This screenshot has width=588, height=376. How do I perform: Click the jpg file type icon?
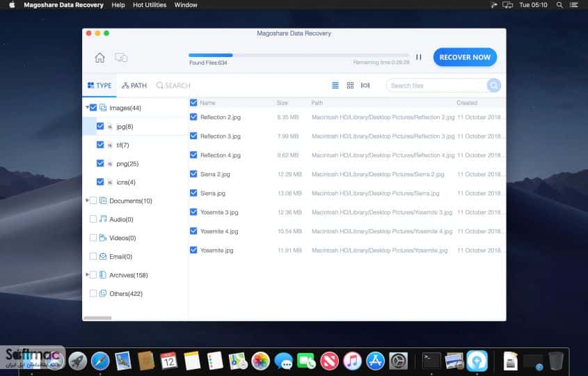coord(110,127)
